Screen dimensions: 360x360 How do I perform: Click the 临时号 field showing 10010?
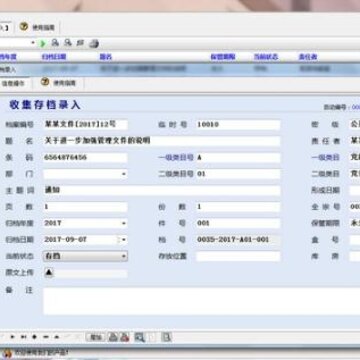(x=238, y=125)
